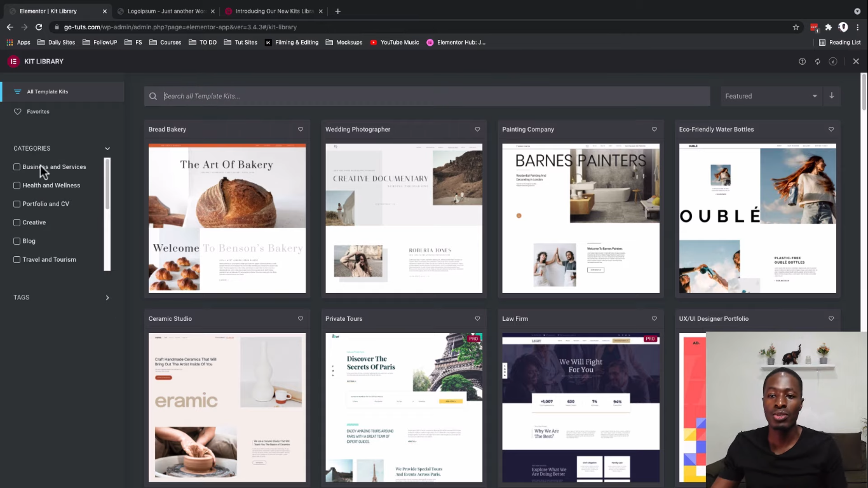Open the Mocksups bookmarks folder
The width and height of the screenshot is (868, 488).
344,43
